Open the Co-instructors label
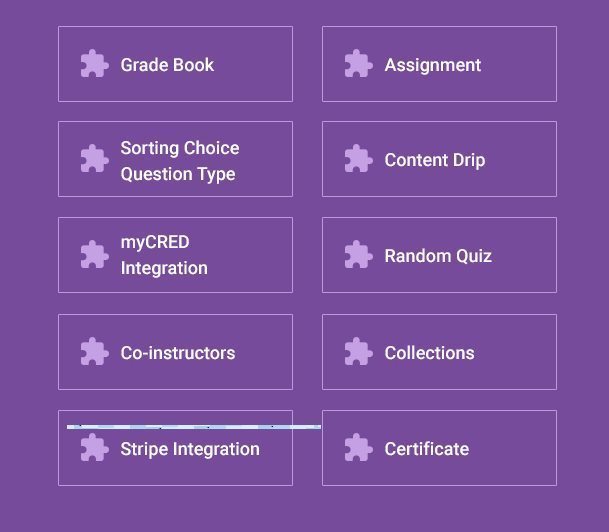Screen dimensions: 609x532 (178, 353)
